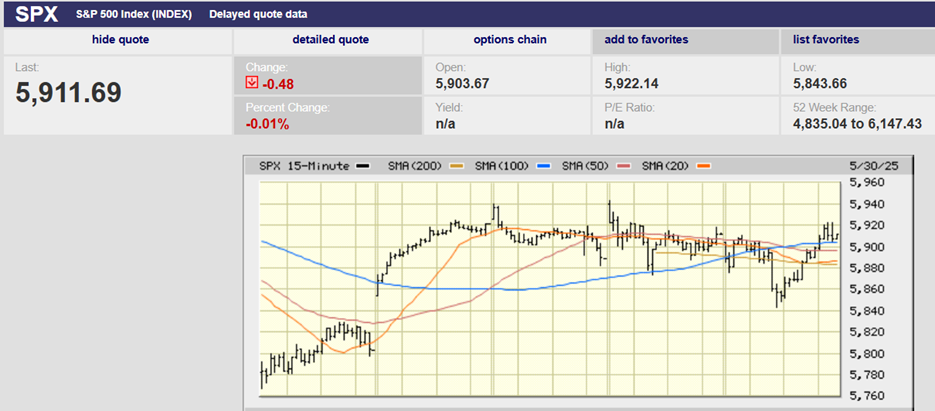Open the detailed quote link
The width and height of the screenshot is (935, 411).
coord(330,40)
